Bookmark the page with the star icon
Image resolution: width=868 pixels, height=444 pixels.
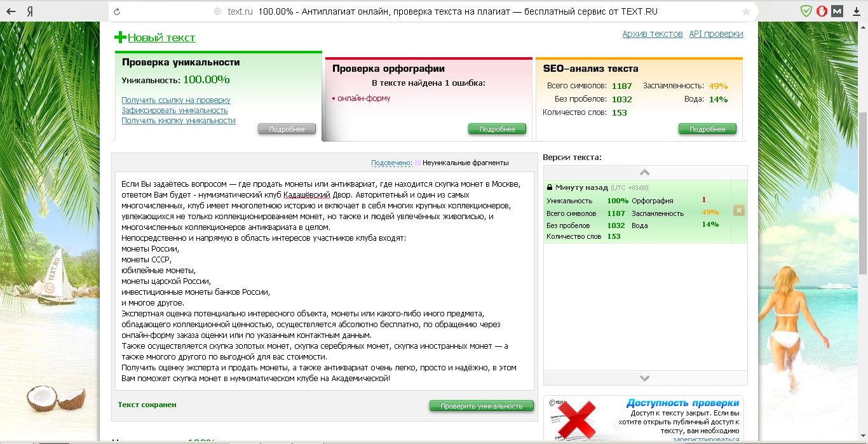click(746, 11)
